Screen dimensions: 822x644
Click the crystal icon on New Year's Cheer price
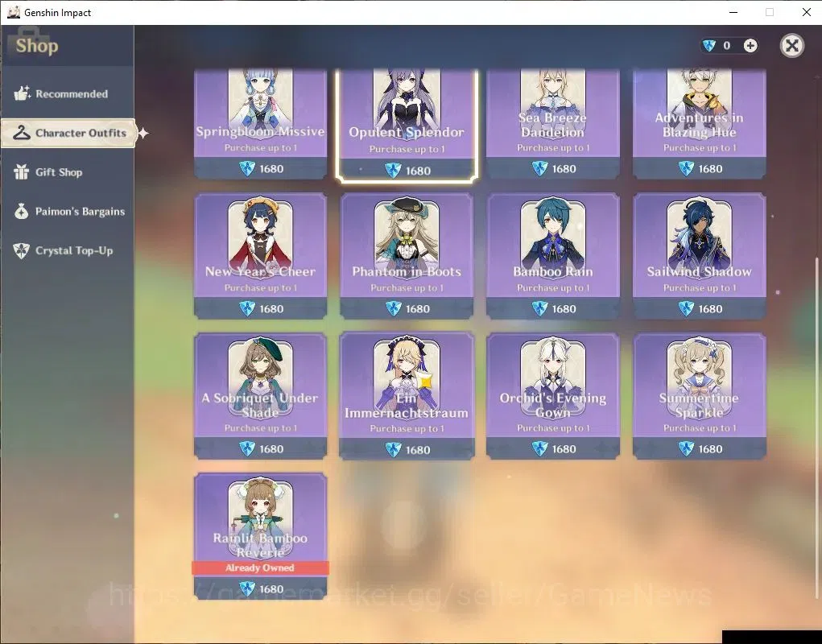(247, 308)
